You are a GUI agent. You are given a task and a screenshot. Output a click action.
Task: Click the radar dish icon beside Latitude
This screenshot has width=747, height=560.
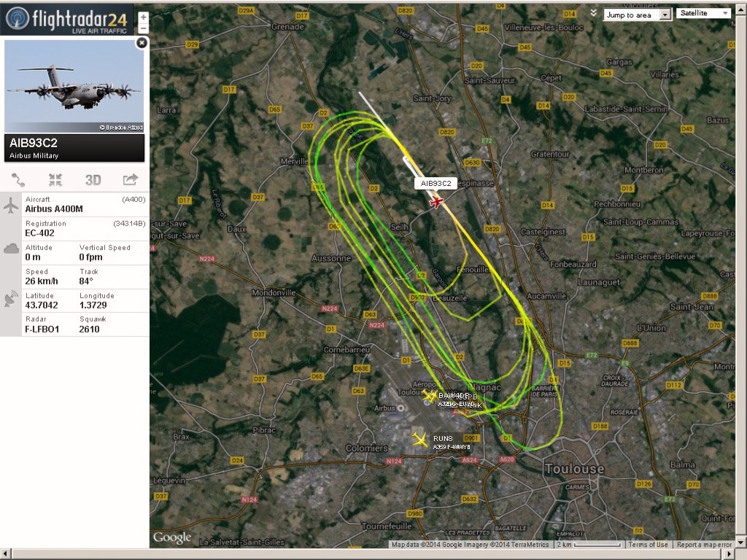click(x=11, y=299)
